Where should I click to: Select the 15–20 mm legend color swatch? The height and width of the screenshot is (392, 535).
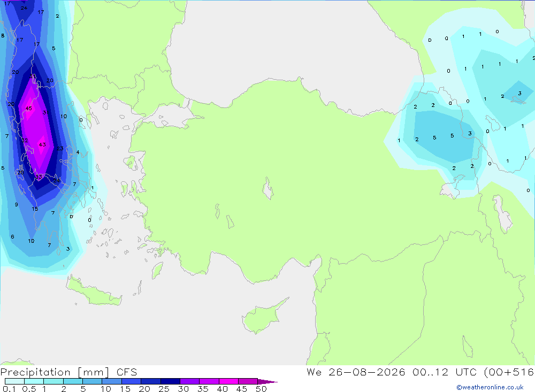(132, 381)
